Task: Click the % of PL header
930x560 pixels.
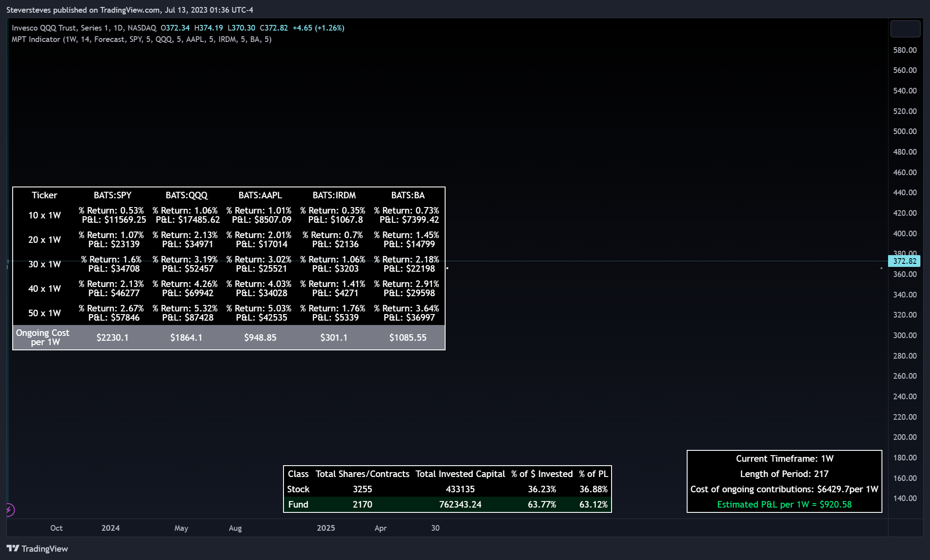Action: tap(594, 474)
